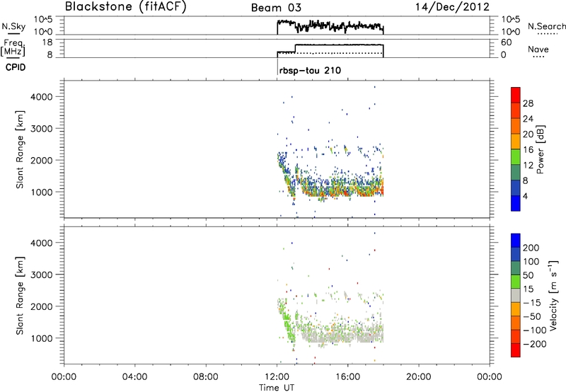Click the 'Power [dB]' color bar label
566x392 pixels.
coord(540,149)
